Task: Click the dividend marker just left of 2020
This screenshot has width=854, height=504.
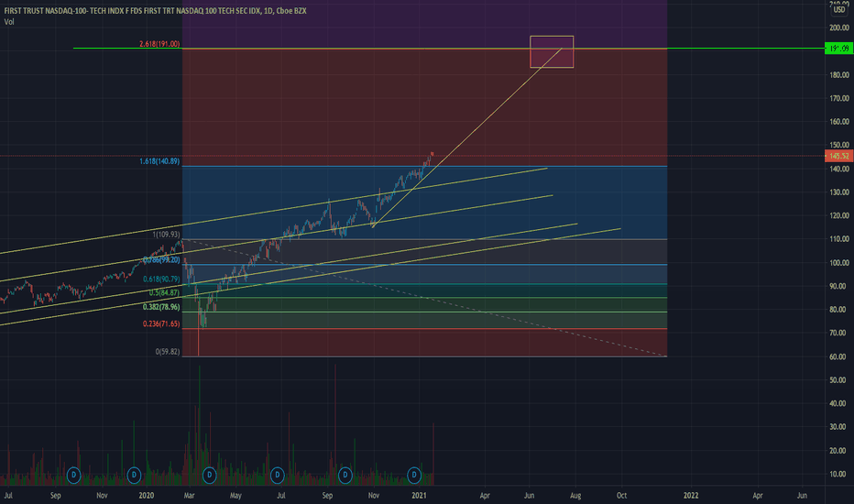Action: [x=134, y=475]
